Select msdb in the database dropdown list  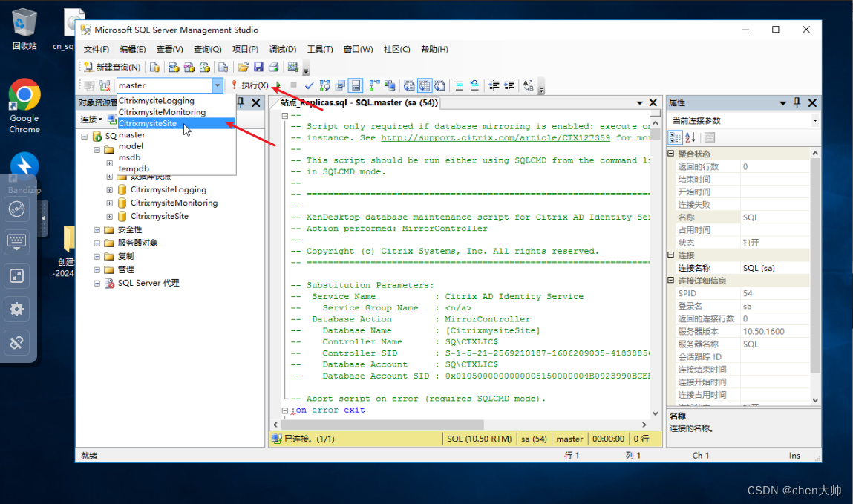click(176, 157)
